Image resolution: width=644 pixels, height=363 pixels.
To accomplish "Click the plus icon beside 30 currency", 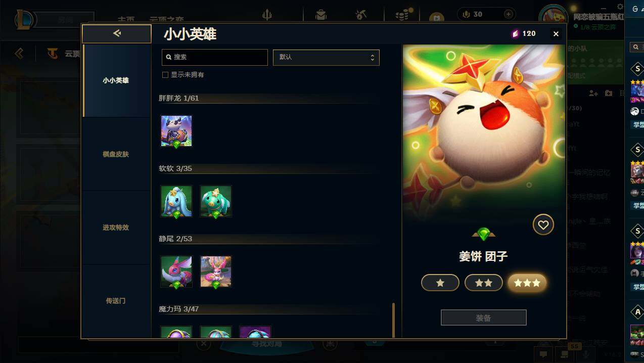I will coord(509,14).
